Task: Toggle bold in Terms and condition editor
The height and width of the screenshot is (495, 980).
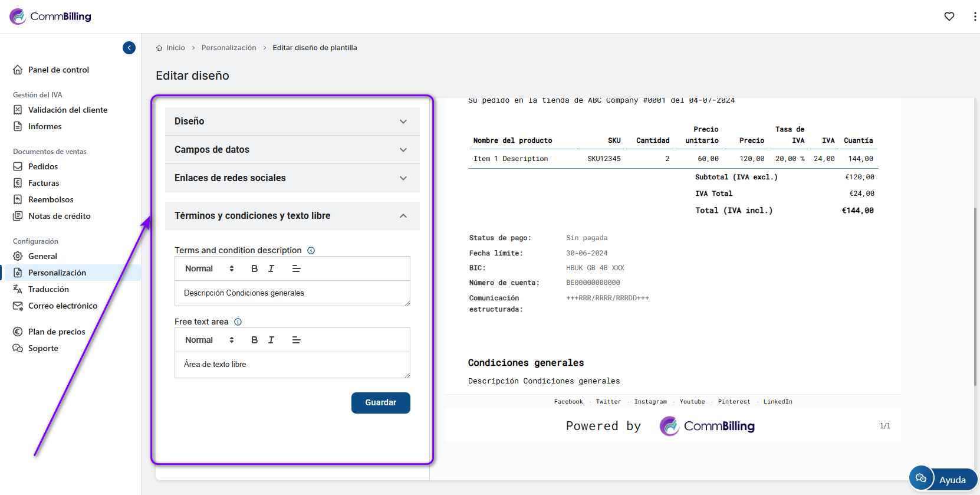Action: coord(254,268)
